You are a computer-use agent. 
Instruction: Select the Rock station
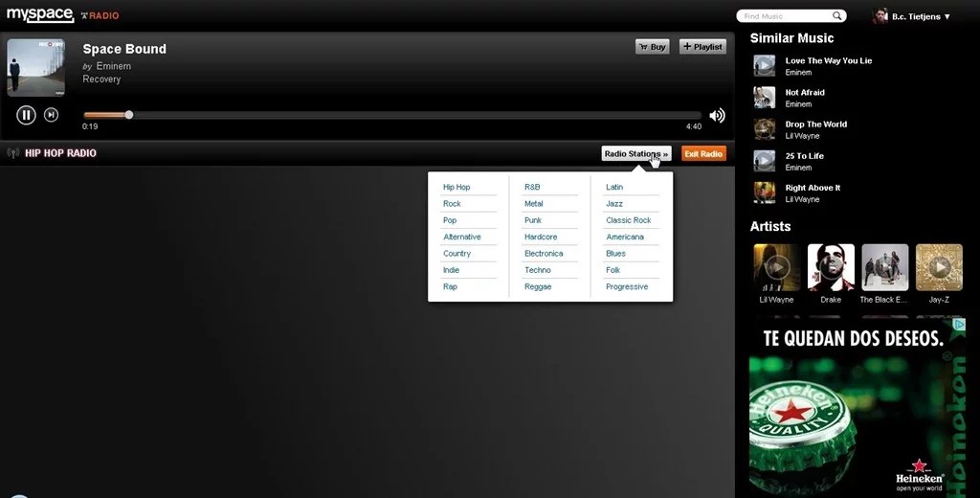click(452, 204)
